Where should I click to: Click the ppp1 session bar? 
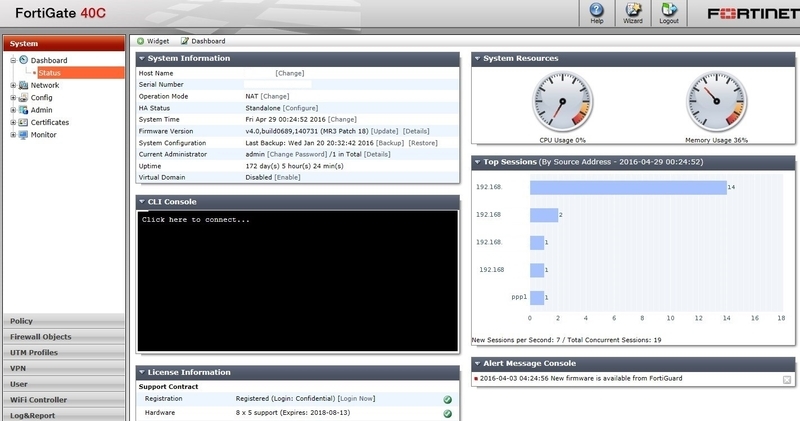tap(537, 298)
